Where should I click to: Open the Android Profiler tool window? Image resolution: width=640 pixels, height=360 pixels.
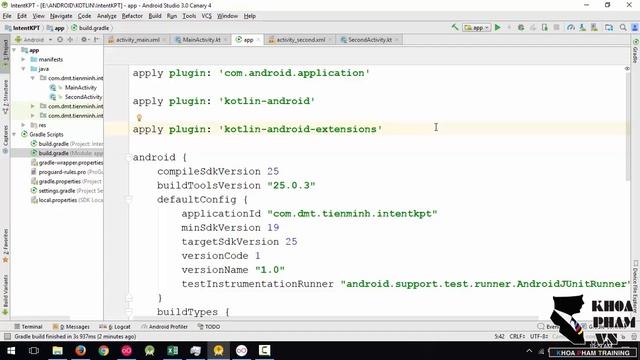pyautogui.click(x=164, y=327)
